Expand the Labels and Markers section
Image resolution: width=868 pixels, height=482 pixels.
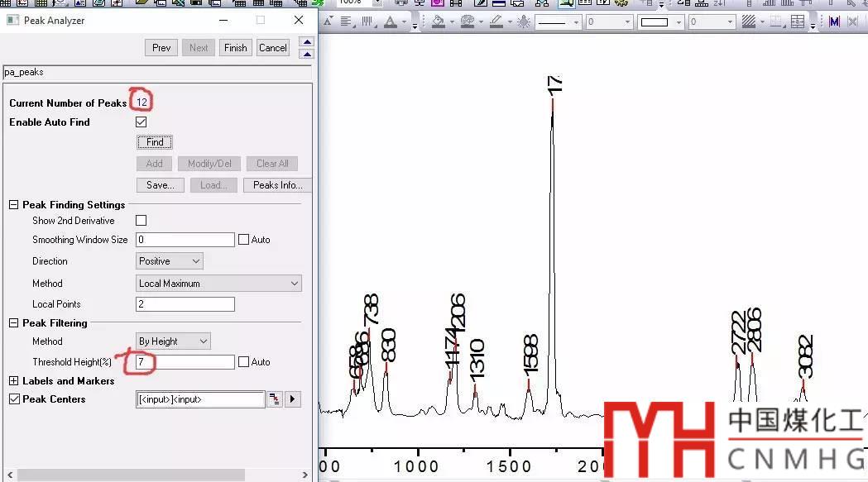[14, 381]
